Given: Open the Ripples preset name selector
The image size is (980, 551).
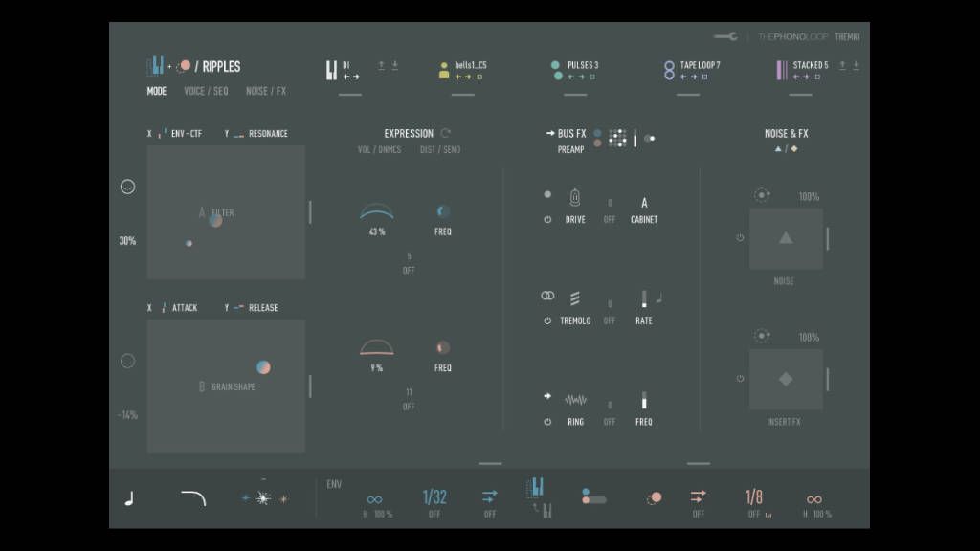Looking at the screenshot, I should [x=221, y=67].
